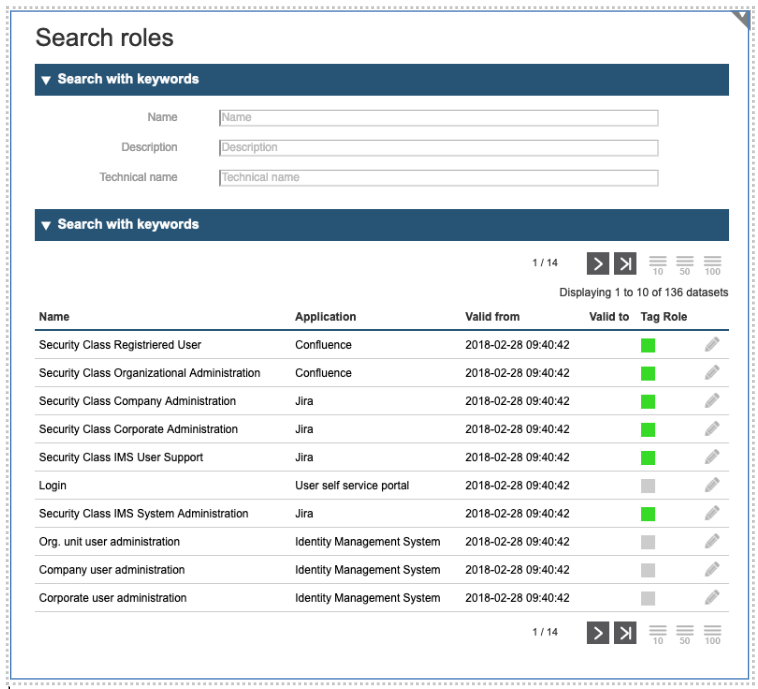The image size is (758, 689).
Task: Sort by the Application column header
Action: tap(325, 317)
